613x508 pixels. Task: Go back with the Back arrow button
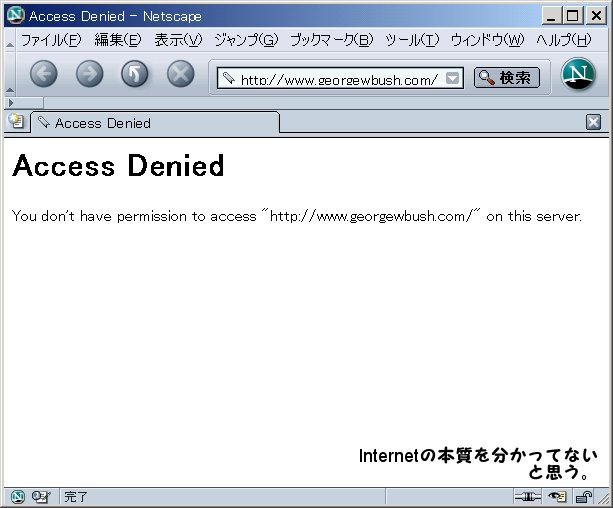43,74
